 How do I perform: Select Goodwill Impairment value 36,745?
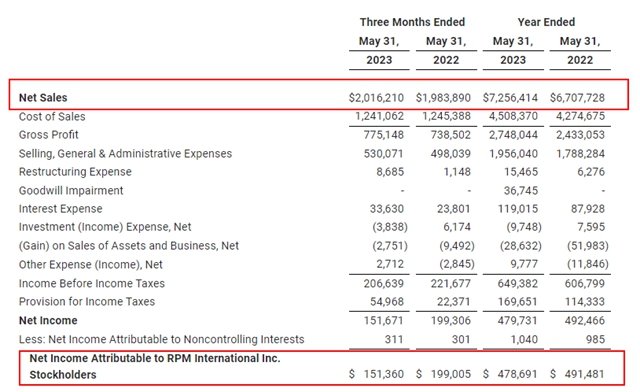coord(520,191)
